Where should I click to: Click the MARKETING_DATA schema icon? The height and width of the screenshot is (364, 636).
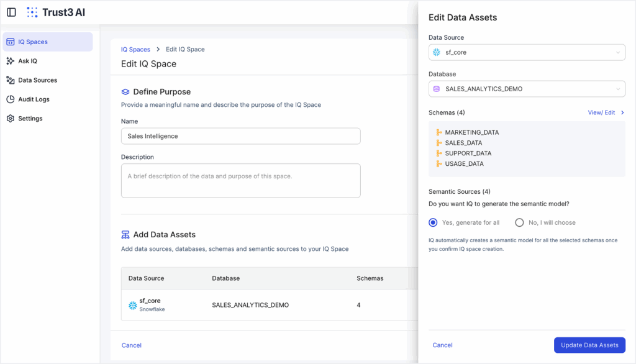pyautogui.click(x=438, y=132)
